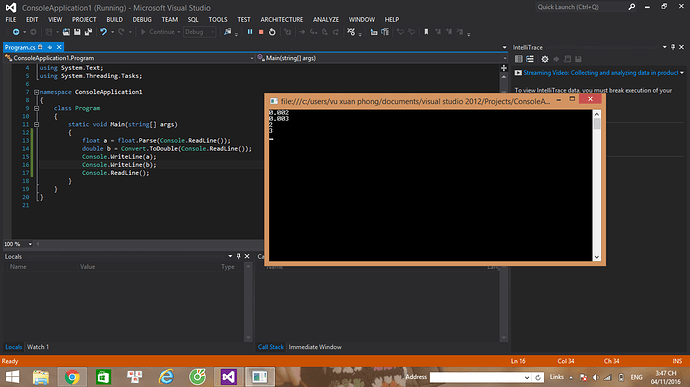
Task: Toggle the pin on Program.cs tab
Action: [50, 47]
